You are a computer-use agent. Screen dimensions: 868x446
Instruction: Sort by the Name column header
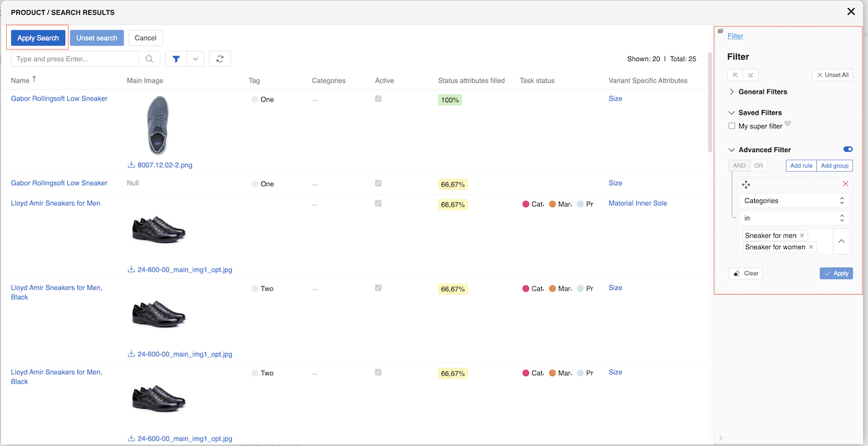pyautogui.click(x=20, y=80)
